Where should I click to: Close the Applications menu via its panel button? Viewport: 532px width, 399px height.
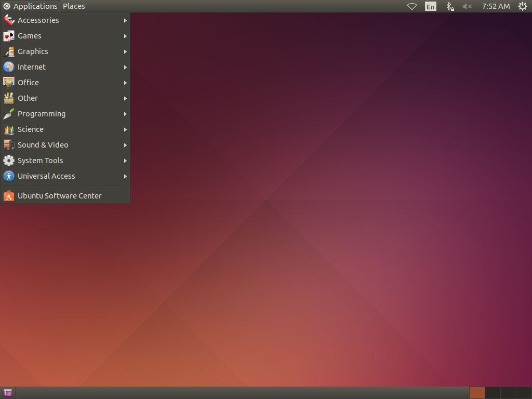point(30,6)
